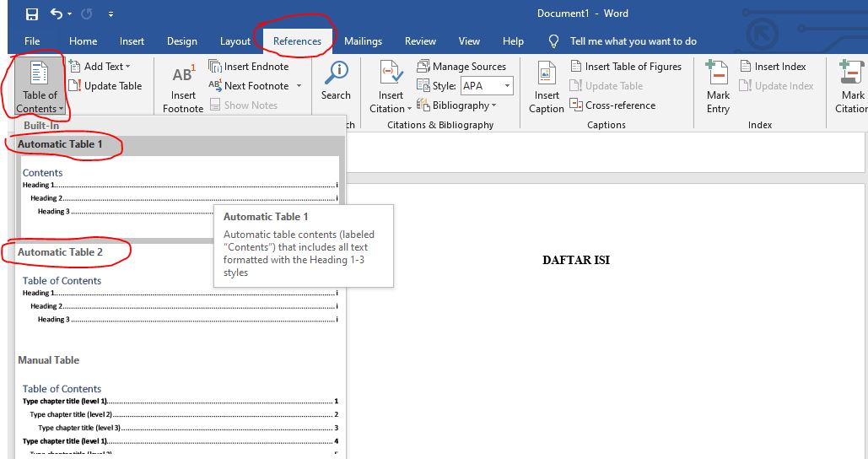The image size is (868, 459).
Task: Open the Help tab
Action: [x=513, y=41]
